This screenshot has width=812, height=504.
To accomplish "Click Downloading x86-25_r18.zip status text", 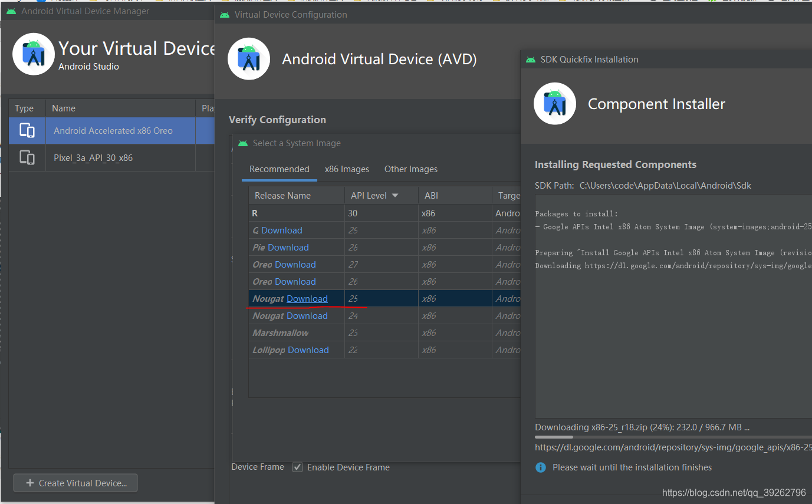I will point(642,427).
